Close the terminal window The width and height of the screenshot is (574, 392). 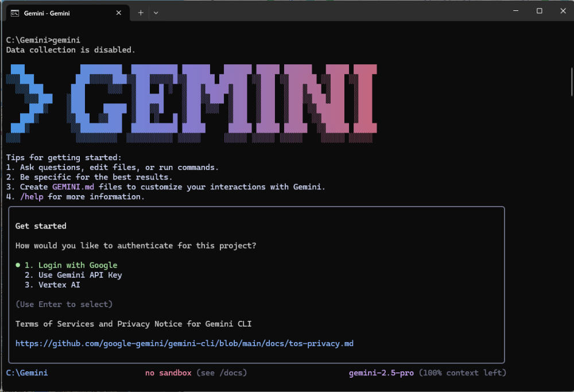(x=563, y=11)
